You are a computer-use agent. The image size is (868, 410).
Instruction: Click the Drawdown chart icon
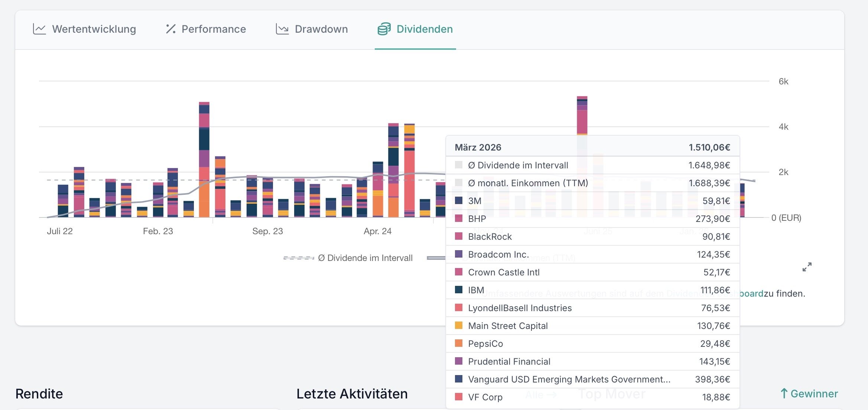pyautogui.click(x=282, y=29)
